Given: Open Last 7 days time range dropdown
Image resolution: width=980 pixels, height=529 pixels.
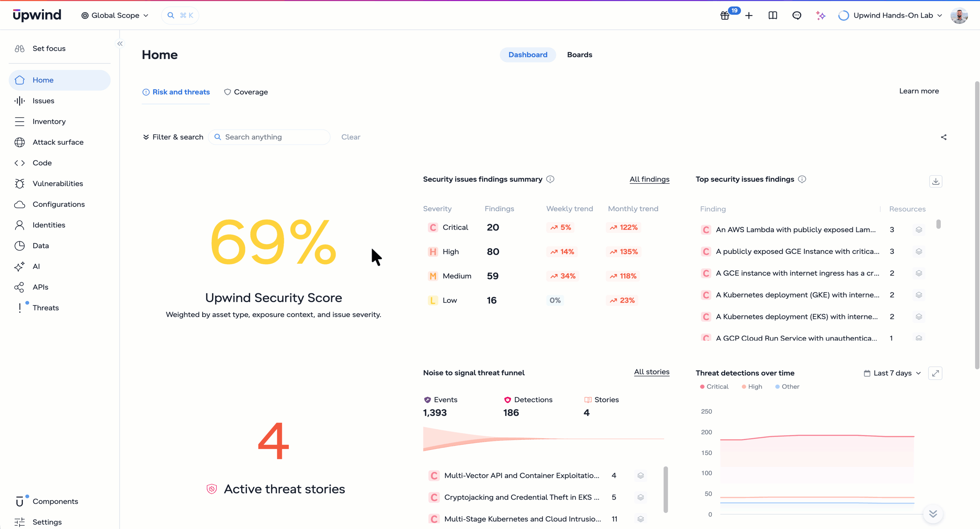Looking at the screenshot, I should coord(892,373).
